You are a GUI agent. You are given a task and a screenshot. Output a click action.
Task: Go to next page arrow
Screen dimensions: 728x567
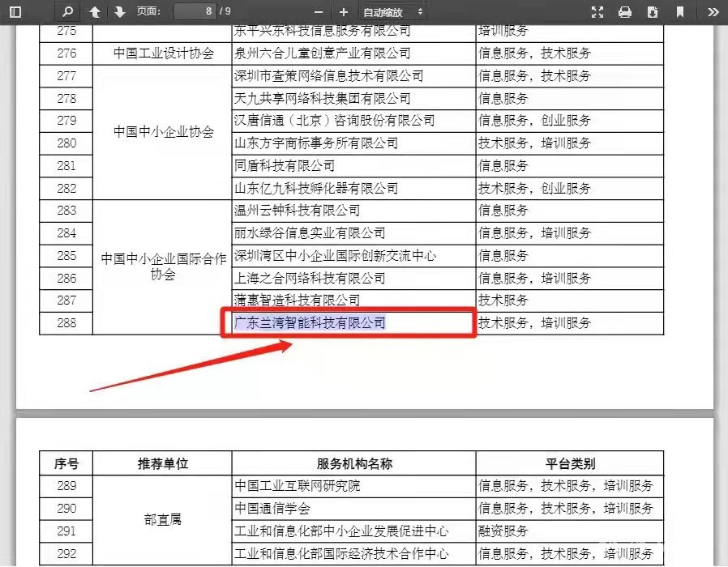click(120, 11)
